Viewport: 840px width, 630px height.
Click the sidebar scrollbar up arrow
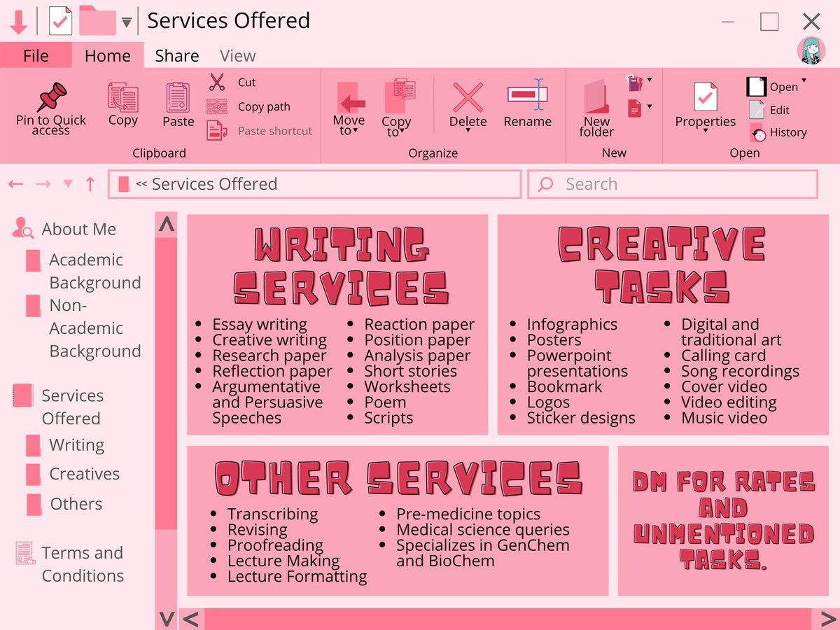167,225
